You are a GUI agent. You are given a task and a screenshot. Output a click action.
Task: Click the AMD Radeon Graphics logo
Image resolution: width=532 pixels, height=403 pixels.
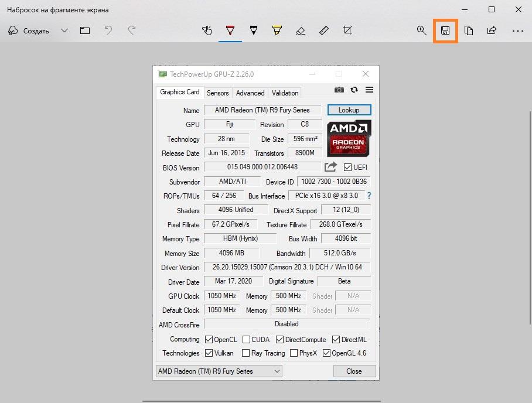349,138
